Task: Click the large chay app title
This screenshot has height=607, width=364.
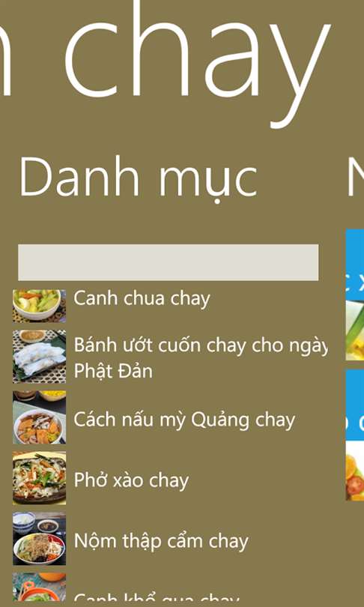Action: pyautogui.click(x=197, y=64)
